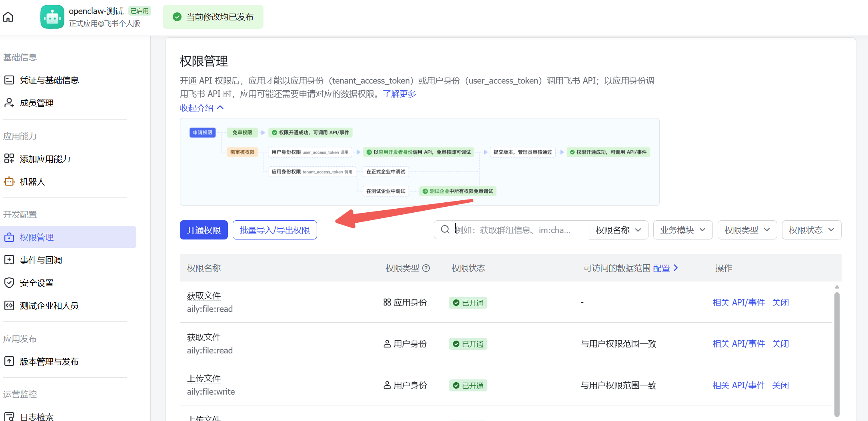Click 批量导入/导出权限 button
Screen dimensions: 868x421
pos(275,230)
